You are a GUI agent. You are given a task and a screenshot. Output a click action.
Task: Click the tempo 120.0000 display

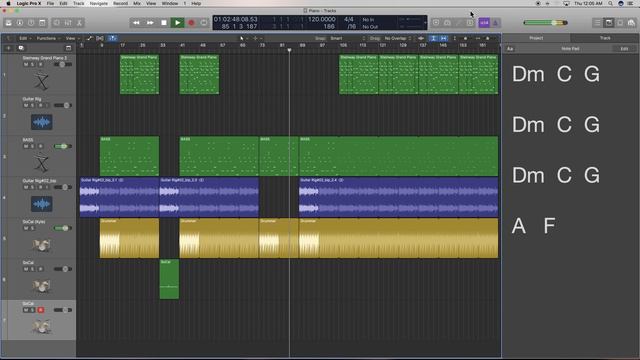click(x=322, y=19)
